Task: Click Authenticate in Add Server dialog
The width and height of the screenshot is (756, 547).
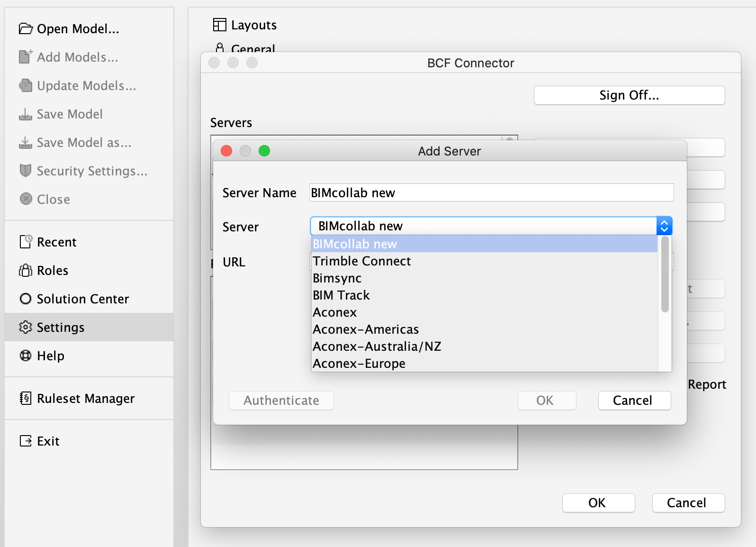Action: (x=281, y=401)
